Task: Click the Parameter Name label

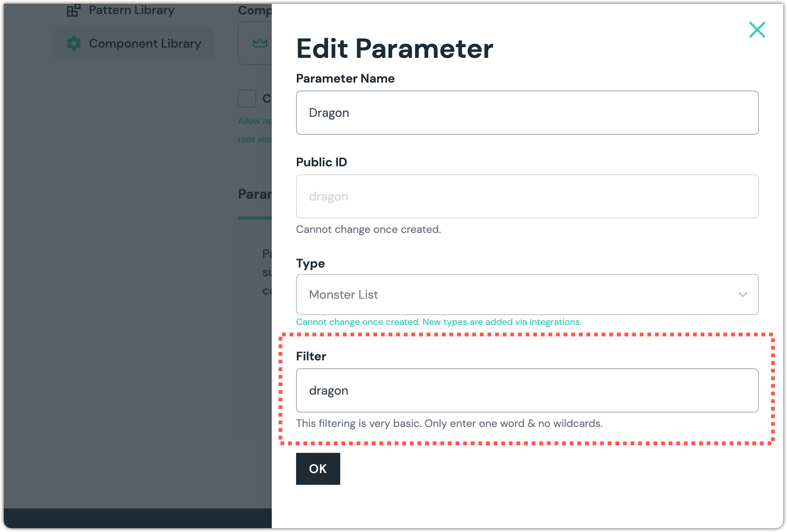Action: [345, 78]
